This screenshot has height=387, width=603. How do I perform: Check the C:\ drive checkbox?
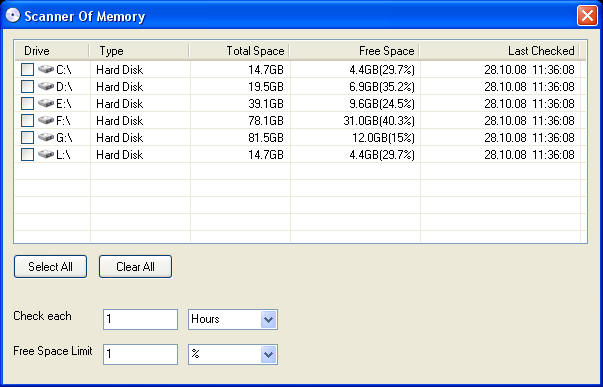coord(27,70)
